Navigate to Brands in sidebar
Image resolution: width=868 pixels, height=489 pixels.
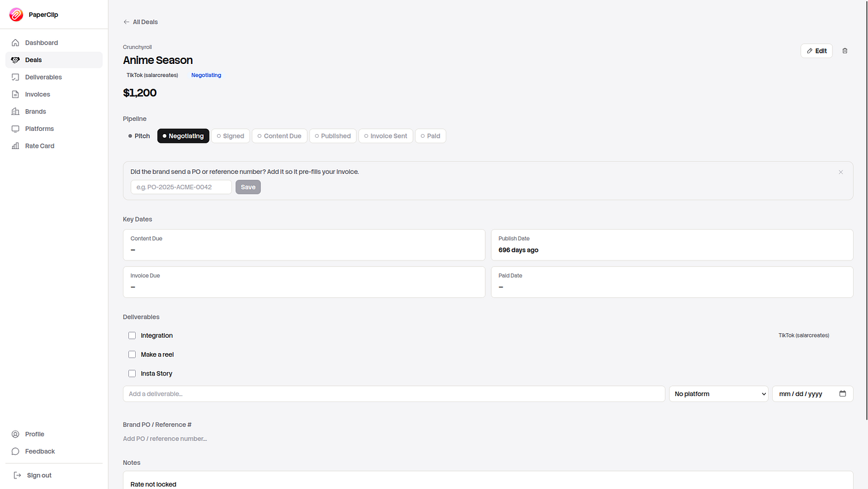tap(54, 112)
